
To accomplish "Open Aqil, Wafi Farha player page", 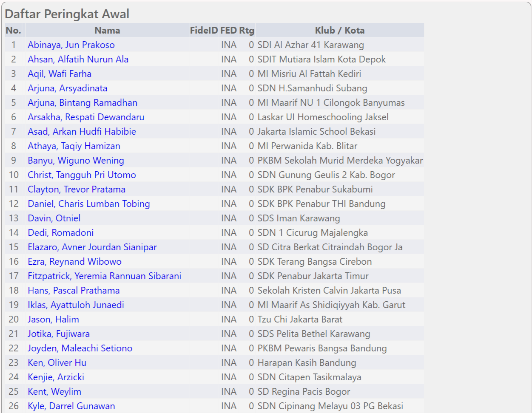I will [x=60, y=74].
